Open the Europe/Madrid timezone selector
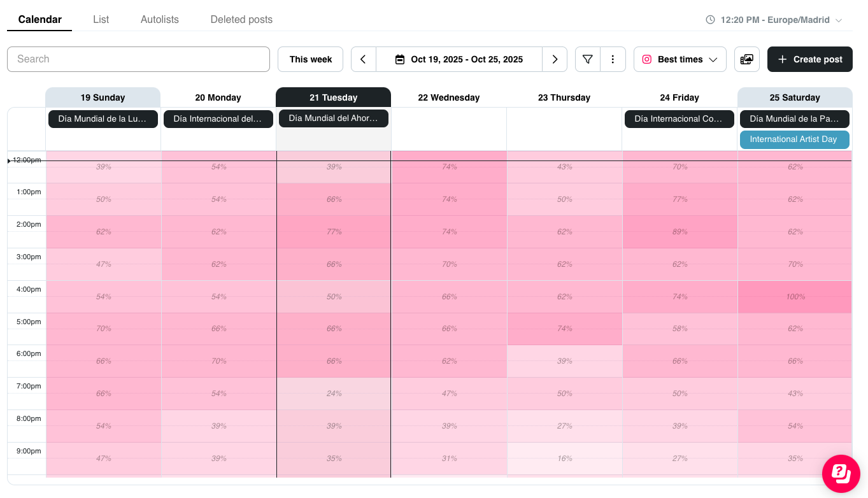868x498 pixels. [x=774, y=20]
